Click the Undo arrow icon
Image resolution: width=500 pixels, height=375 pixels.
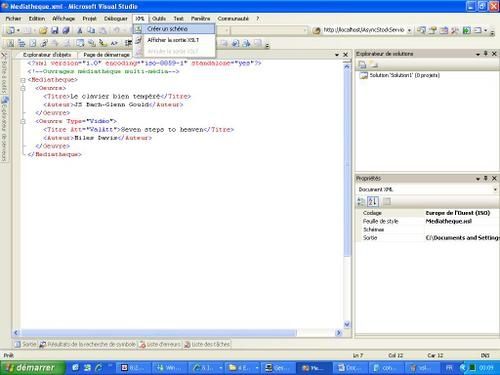tap(117, 31)
